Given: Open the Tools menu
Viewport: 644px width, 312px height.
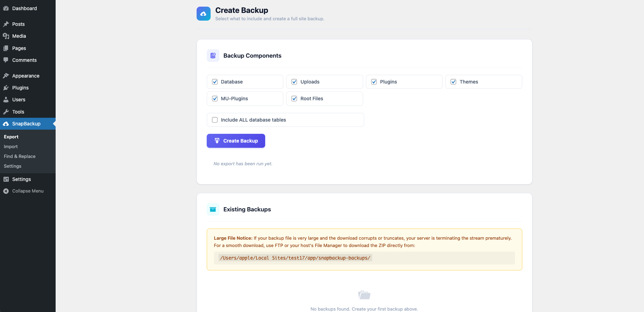Looking at the screenshot, I should point(28,112).
